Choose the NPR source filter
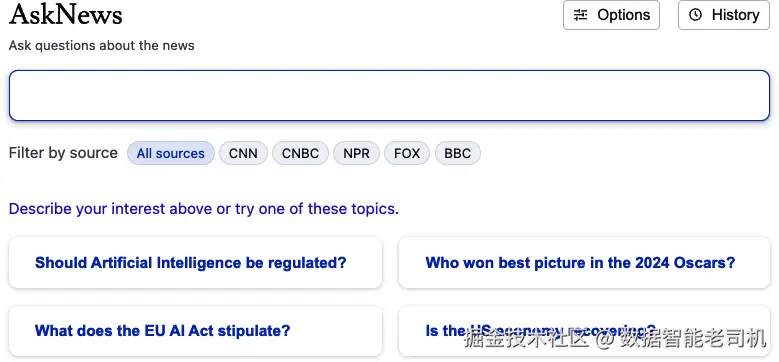The height and width of the screenshot is (362, 779). 357,153
